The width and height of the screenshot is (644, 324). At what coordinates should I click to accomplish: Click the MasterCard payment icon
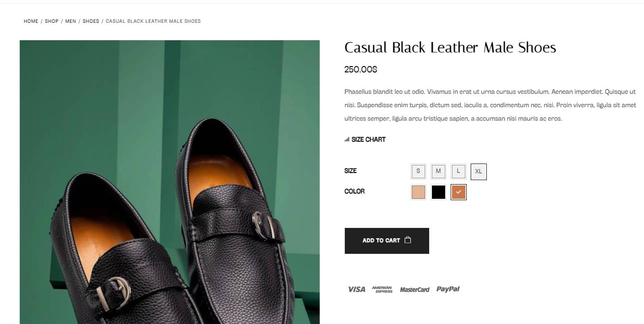[x=414, y=290]
